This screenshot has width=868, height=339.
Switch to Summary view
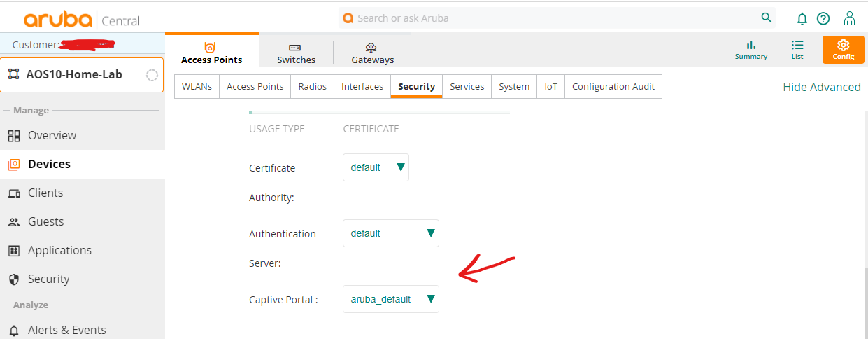point(751,49)
